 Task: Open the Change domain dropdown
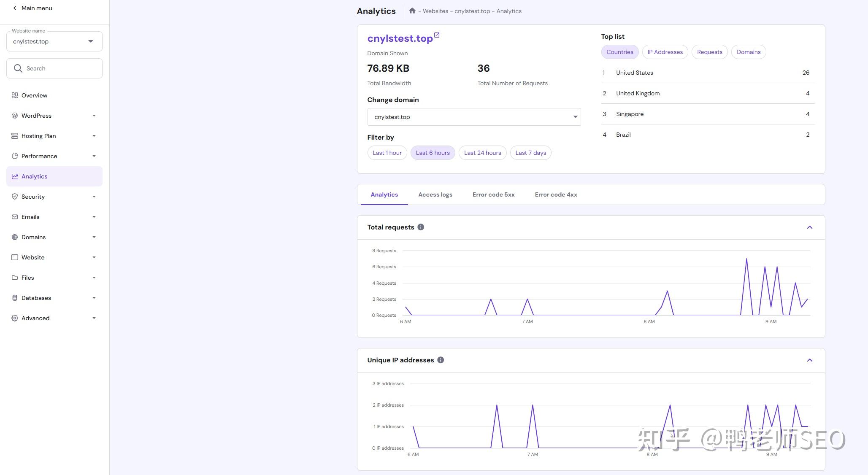click(473, 117)
